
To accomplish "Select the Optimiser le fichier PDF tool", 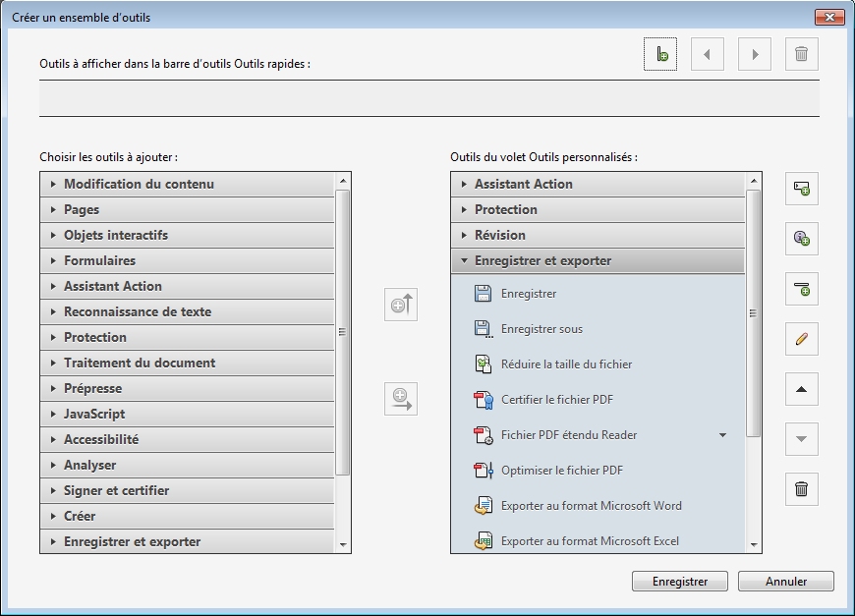I will (x=561, y=471).
